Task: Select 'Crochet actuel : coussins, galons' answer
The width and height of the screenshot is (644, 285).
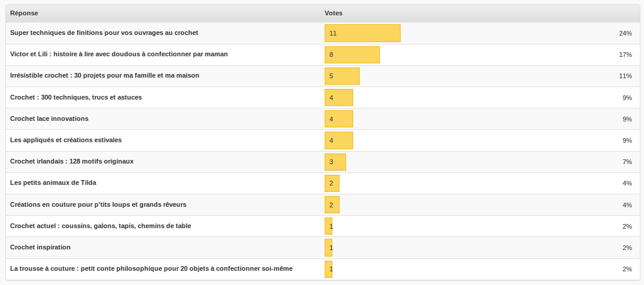Action: (100, 225)
